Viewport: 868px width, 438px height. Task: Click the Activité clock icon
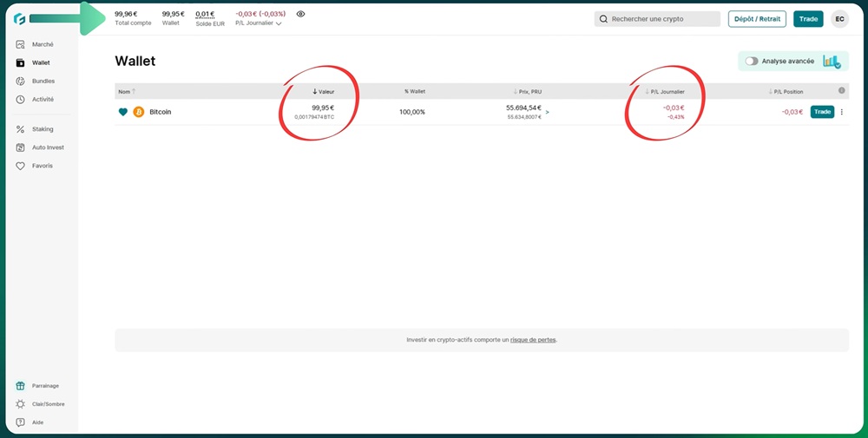pos(21,100)
